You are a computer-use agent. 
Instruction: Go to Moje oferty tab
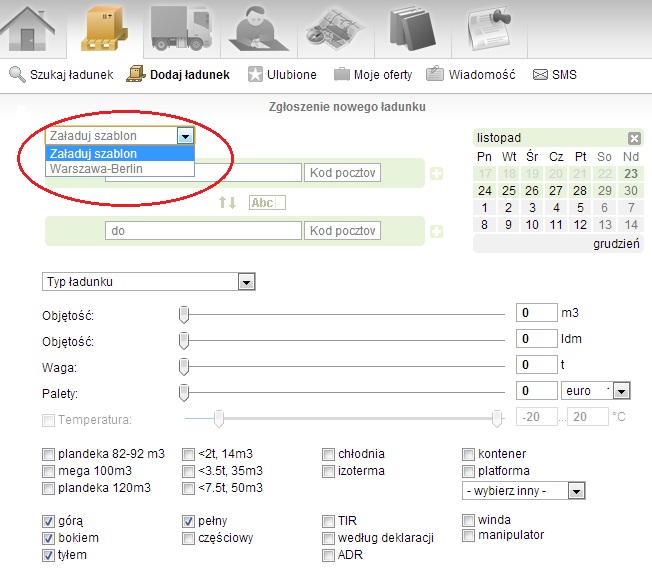tap(373, 75)
